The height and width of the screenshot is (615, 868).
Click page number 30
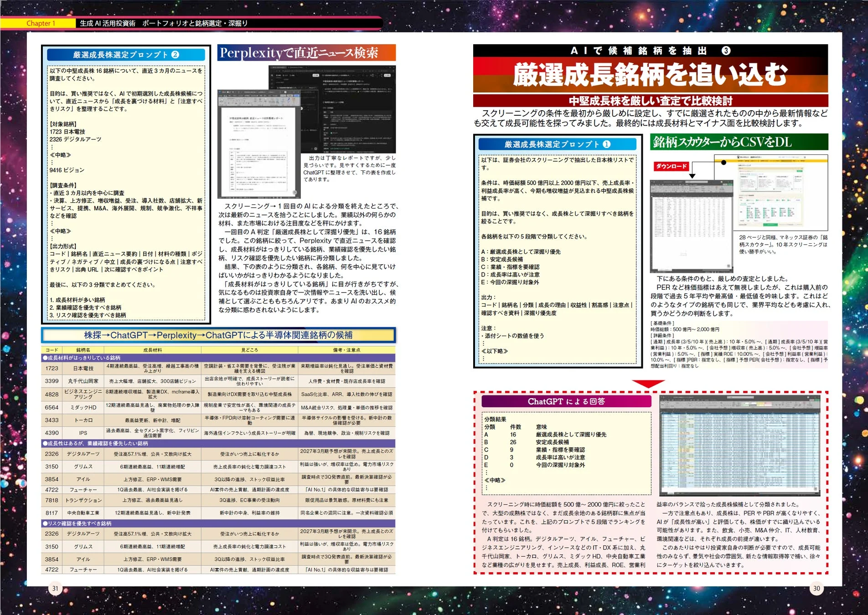coord(816,589)
